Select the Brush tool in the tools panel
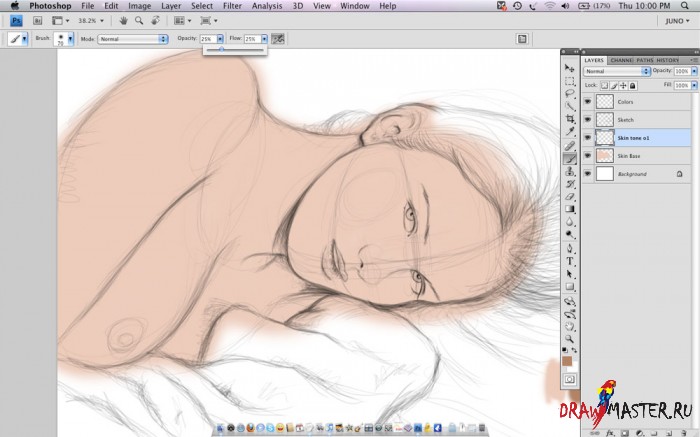 [x=570, y=158]
